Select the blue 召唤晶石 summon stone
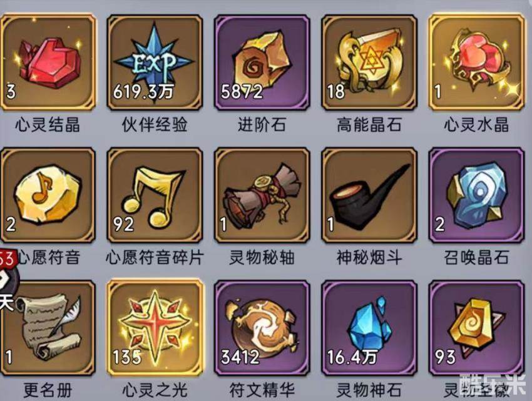The image size is (532, 401). (477, 195)
